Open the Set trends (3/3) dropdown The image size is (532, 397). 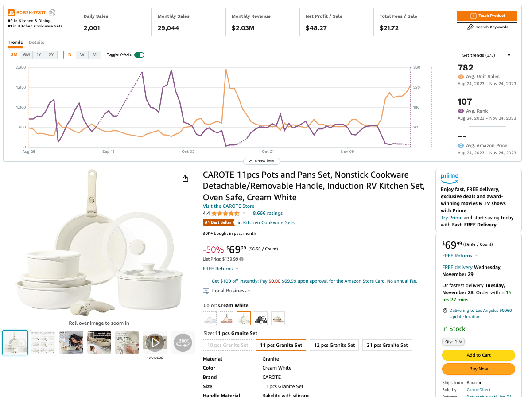(487, 55)
